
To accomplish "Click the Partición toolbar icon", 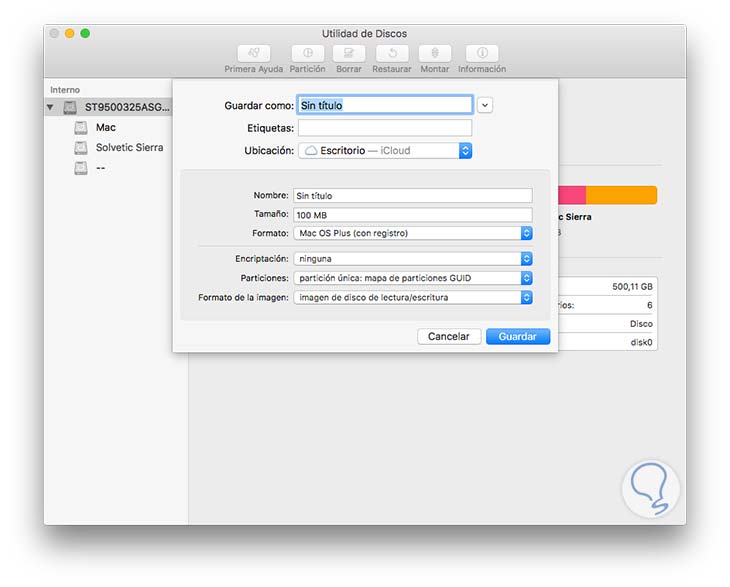I will click(x=308, y=53).
